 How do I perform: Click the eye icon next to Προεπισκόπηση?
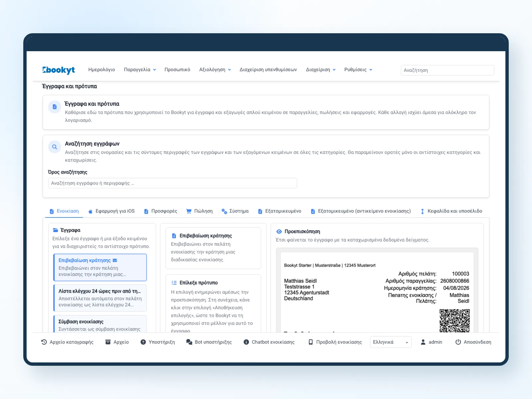[x=279, y=231]
